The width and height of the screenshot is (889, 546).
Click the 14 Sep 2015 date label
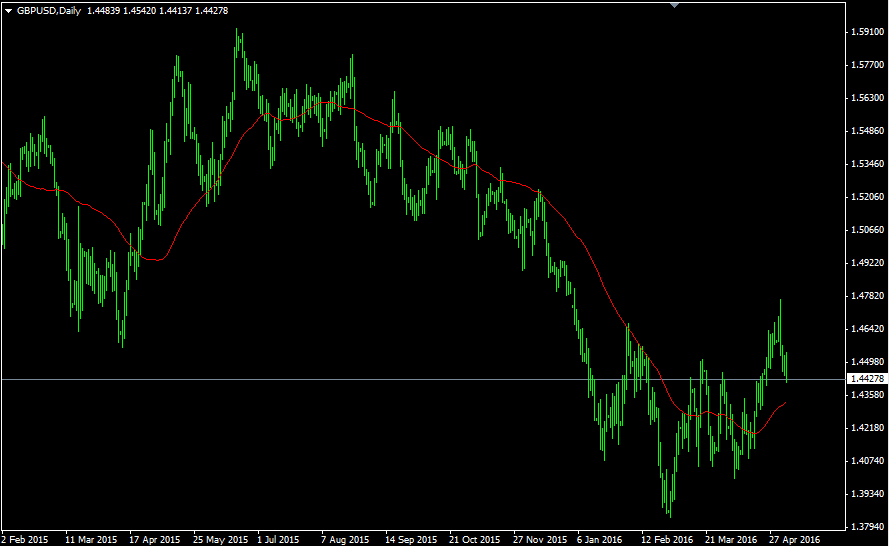coord(411,539)
